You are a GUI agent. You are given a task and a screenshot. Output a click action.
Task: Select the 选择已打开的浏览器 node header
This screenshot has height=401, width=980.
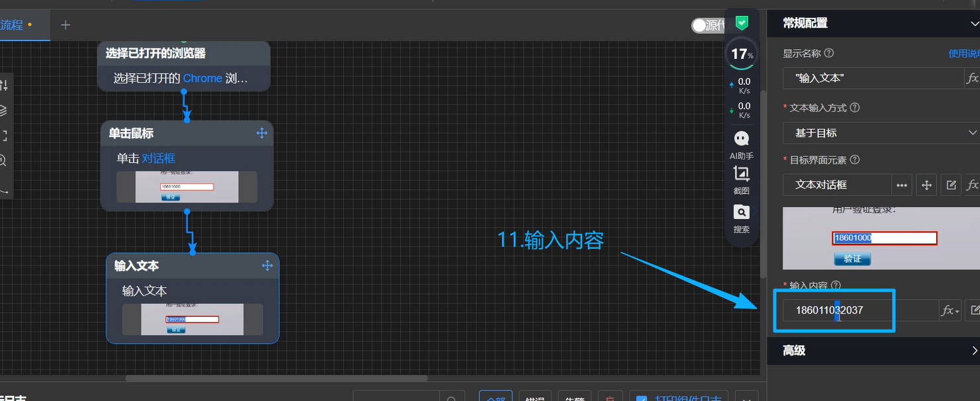[x=184, y=54]
